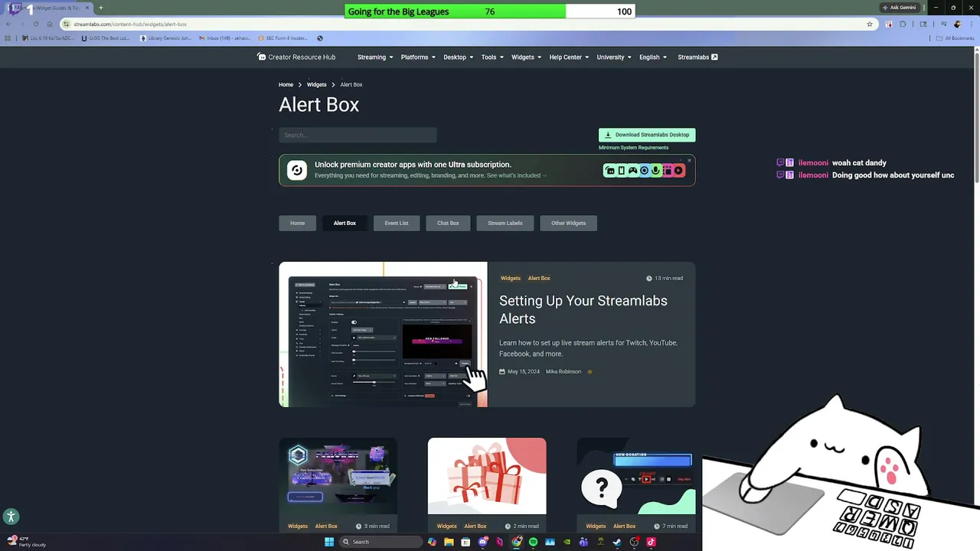Image resolution: width=980 pixels, height=551 pixels.
Task: Bookmark this page with the star icon
Action: 870,24
